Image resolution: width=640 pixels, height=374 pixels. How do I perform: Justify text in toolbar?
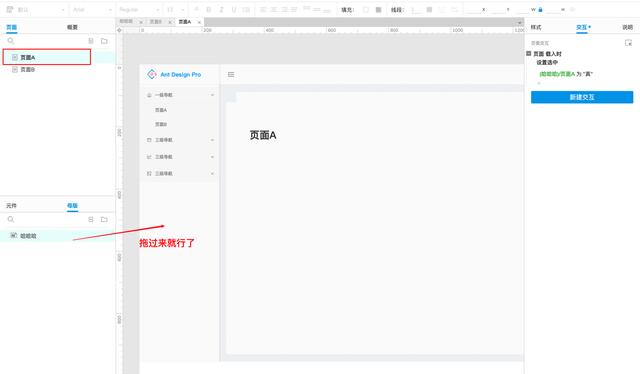pos(294,9)
